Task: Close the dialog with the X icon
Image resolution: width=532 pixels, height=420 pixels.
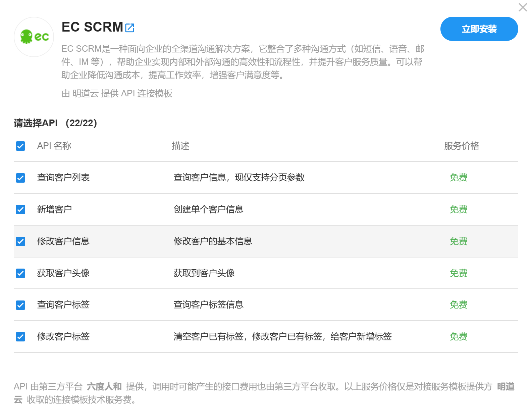Action: click(523, 7)
